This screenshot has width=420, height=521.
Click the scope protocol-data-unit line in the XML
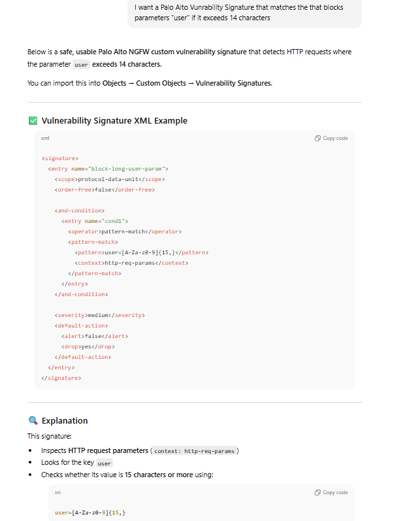(109, 179)
